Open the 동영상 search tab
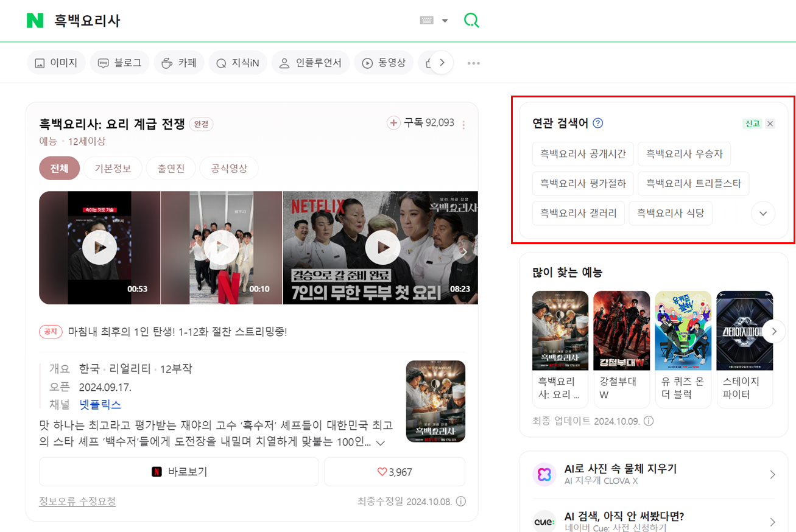Viewport: 796px width, 532px height. click(384, 63)
